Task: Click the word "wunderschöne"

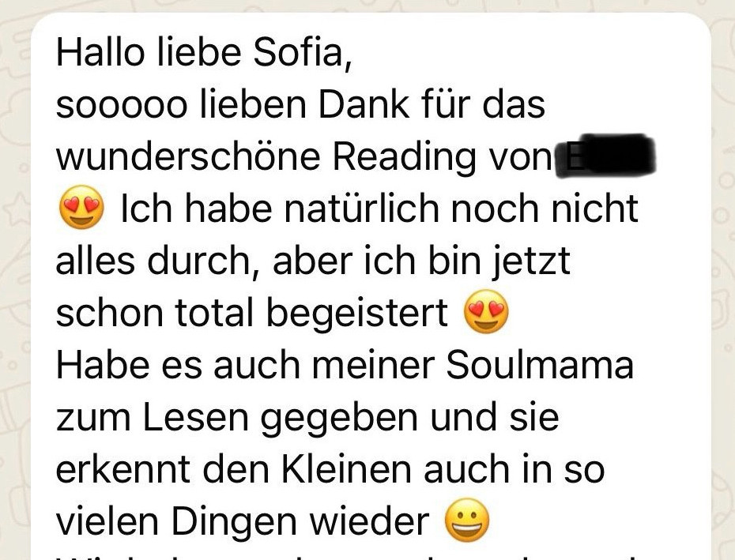Action: (188, 156)
